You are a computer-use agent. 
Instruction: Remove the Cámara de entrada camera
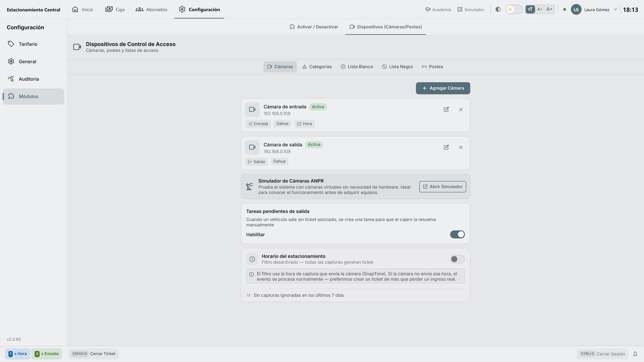(x=461, y=109)
